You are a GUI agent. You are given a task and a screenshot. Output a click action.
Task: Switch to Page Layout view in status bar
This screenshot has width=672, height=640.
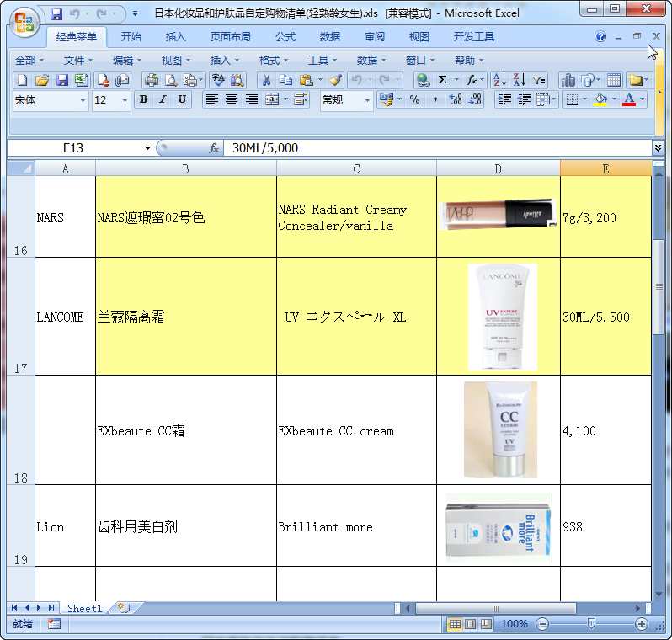tap(470, 624)
